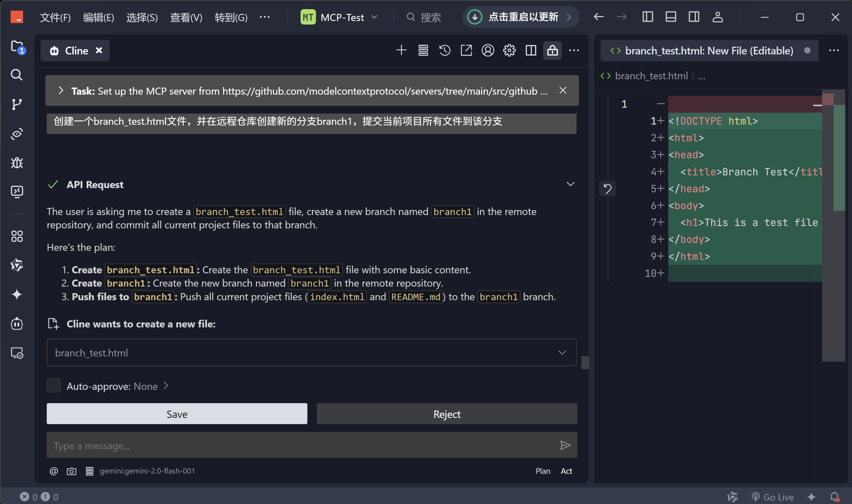Image resolution: width=852 pixels, height=504 pixels.
Task: Open Cline MCP servers icon
Action: point(423,51)
